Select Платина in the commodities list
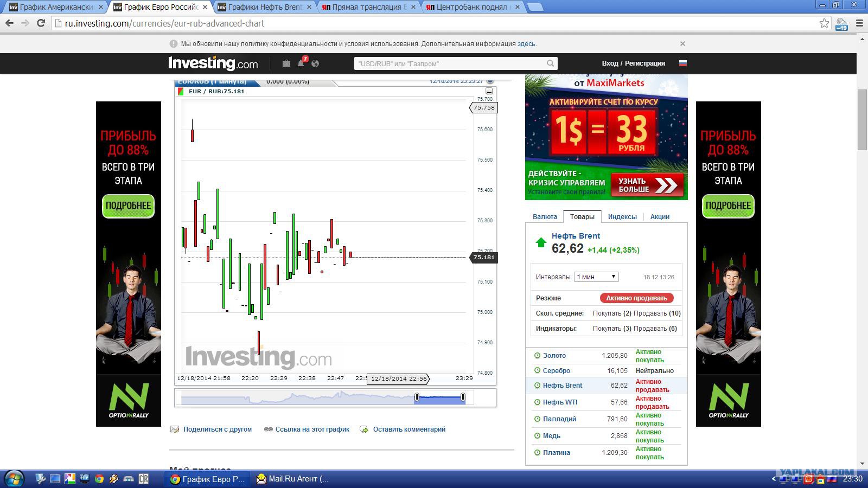The height and width of the screenshot is (488, 868). pyautogui.click(x=557, y=453)
